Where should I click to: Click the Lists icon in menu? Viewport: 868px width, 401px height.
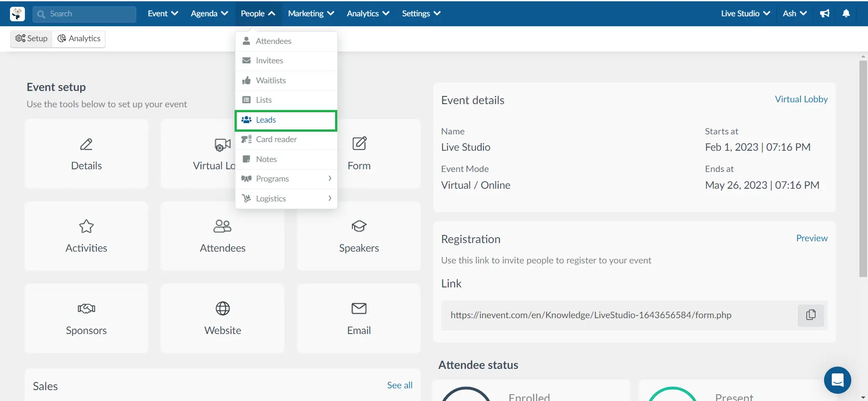246,100
